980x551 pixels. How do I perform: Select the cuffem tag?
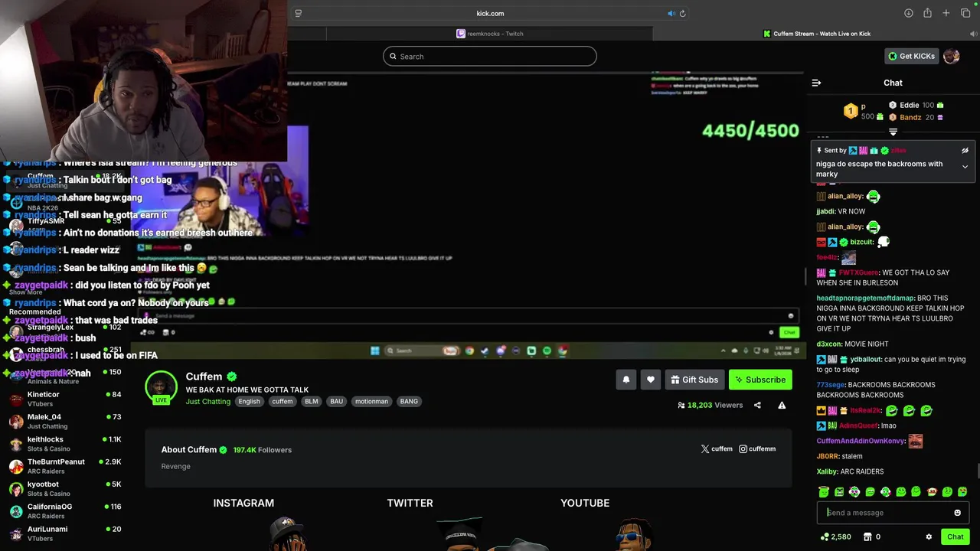coord(283,401)
